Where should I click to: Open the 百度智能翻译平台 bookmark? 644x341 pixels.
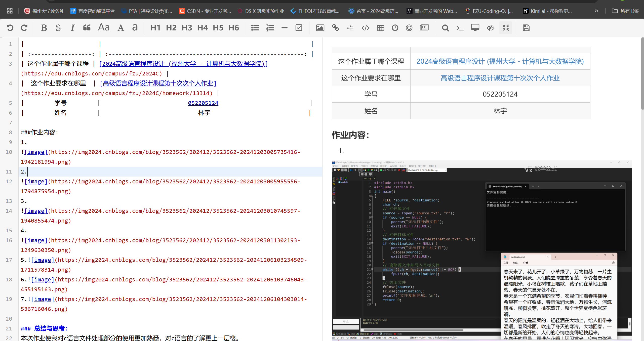93,11
